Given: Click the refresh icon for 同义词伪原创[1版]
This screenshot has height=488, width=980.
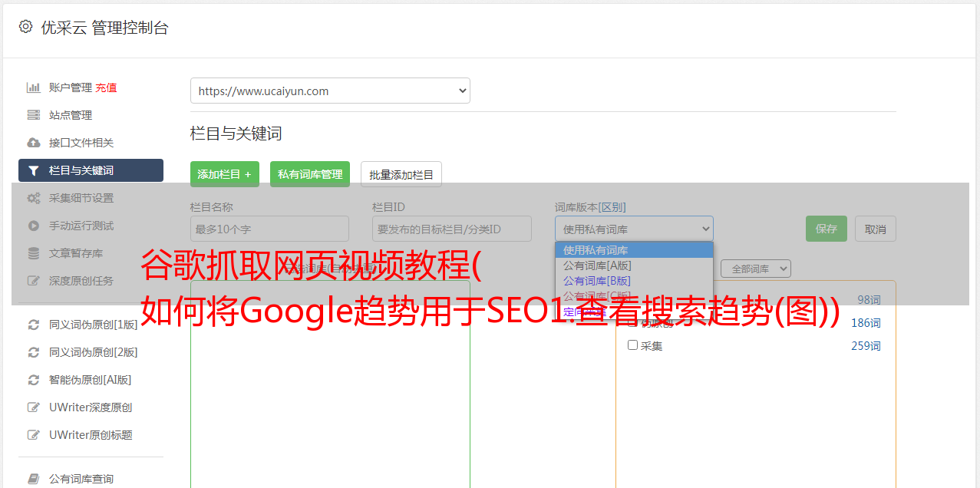Looking at the screenshot, I should tap(34, 325).
